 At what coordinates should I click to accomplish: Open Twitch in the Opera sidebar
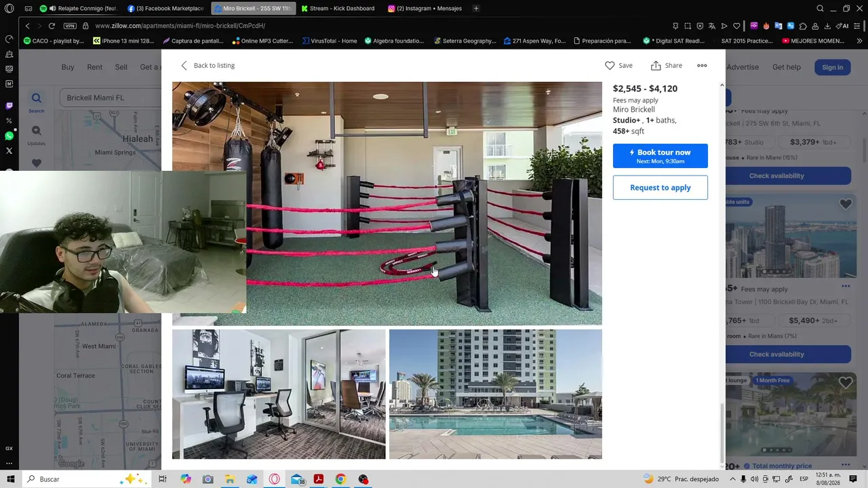click(x=9, y=106)
